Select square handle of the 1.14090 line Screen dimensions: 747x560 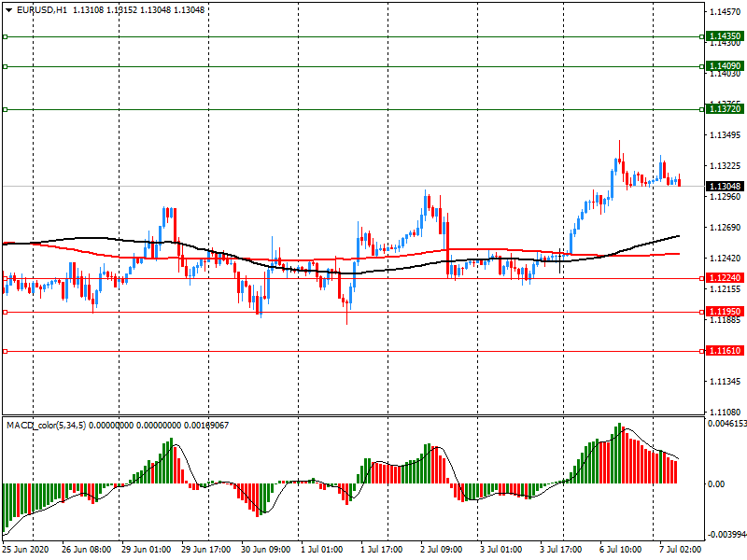(x=5, y=67)
